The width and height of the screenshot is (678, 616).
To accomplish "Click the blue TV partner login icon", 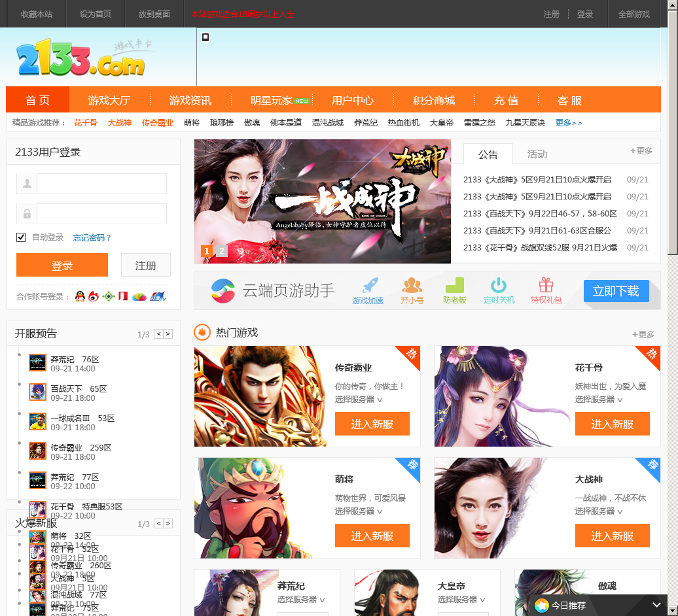I will 158,296.
